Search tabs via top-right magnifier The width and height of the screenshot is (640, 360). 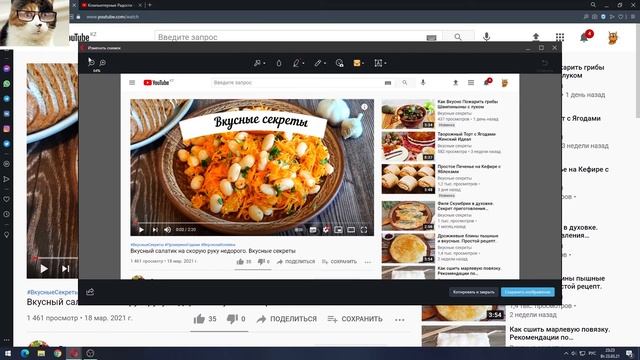coord(593,5)
